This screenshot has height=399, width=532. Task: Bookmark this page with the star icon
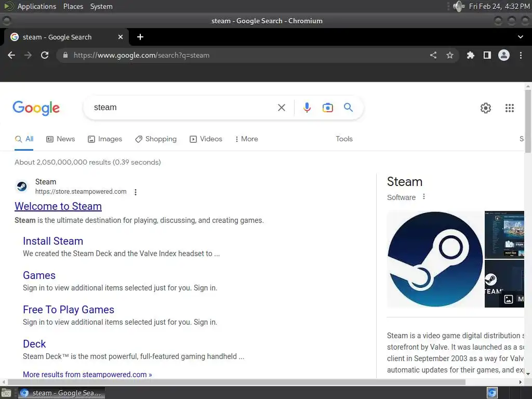tap(450, 55)
